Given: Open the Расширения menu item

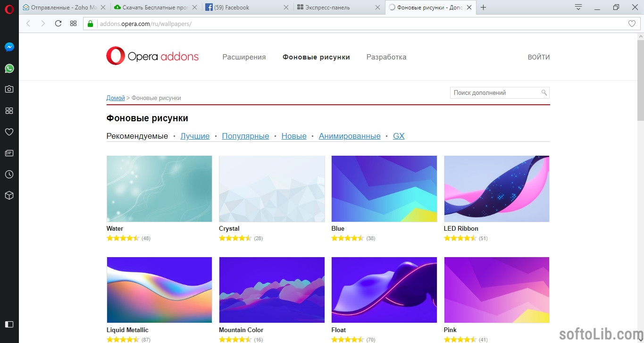Looking at the screenshot, I should (244, 57).
